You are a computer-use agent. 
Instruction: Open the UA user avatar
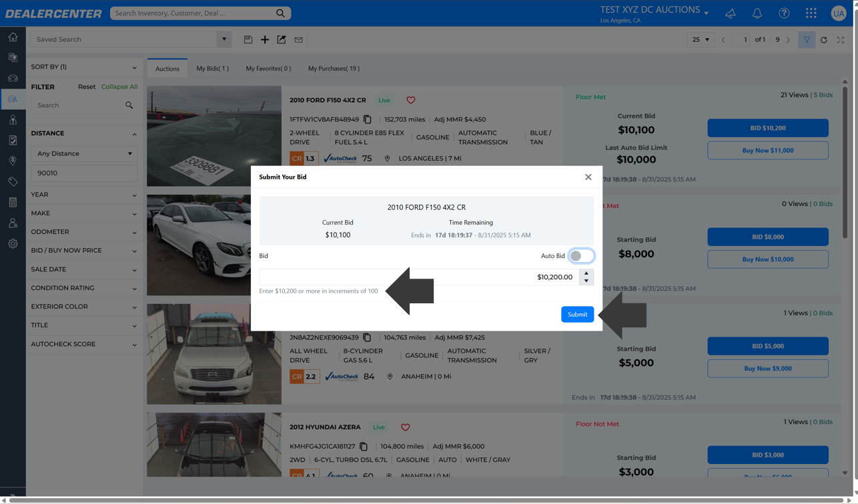(838, 13)
